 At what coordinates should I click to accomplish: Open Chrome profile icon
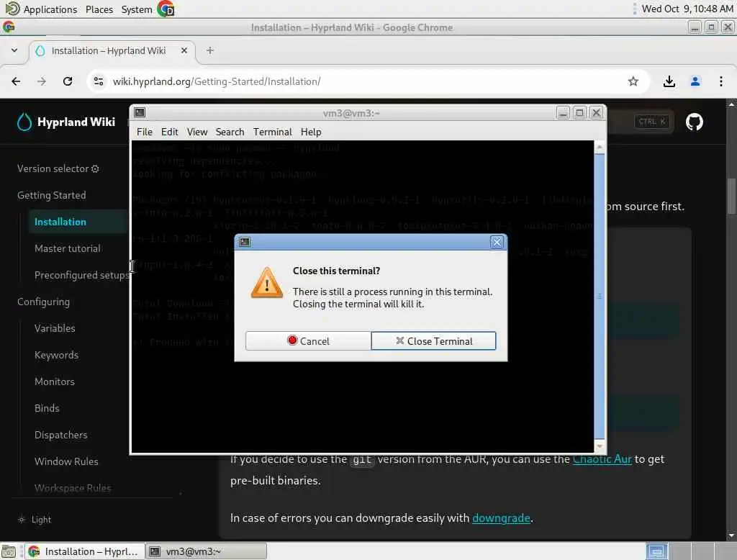[695, 81]
